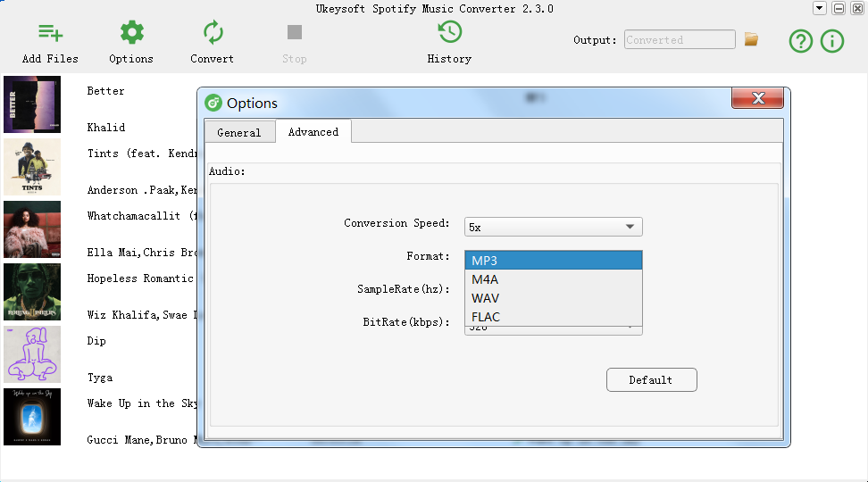Click the Options dialog logo icon
This screenshot has height=482, width=868.
(x=213, y=103)
